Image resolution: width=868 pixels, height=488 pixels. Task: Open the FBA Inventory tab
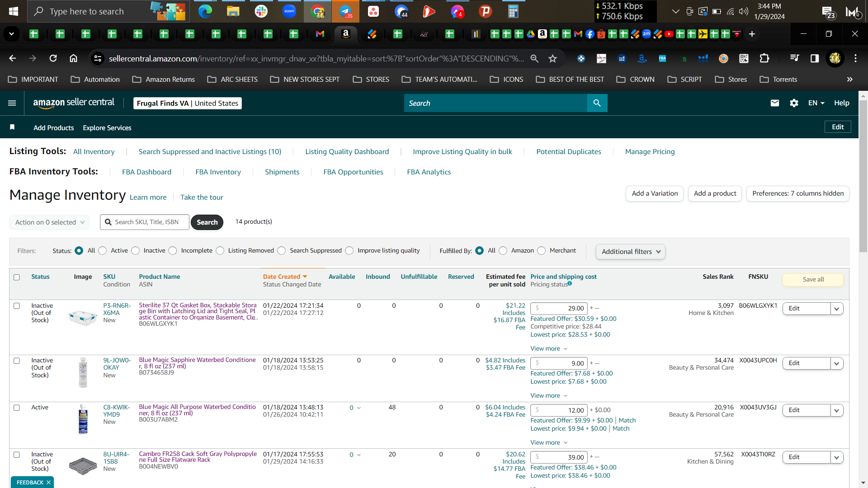218,172
